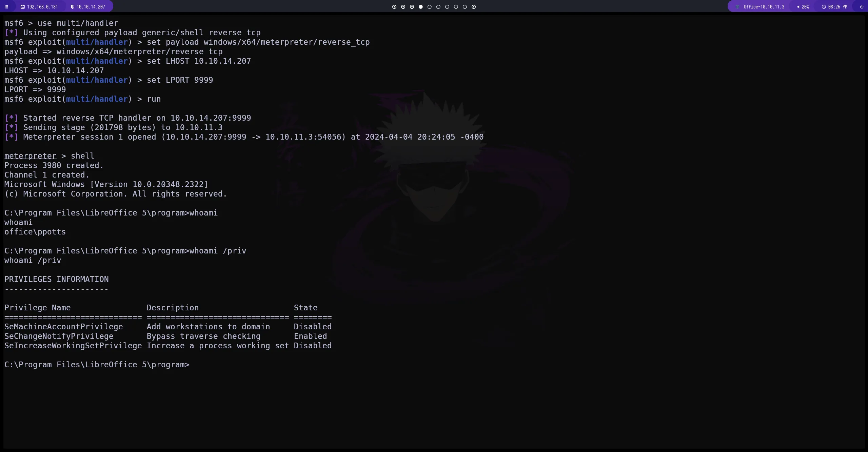868x452 pixels.
Task: Switch to the first workspace indicator
Action: (394, 7)
